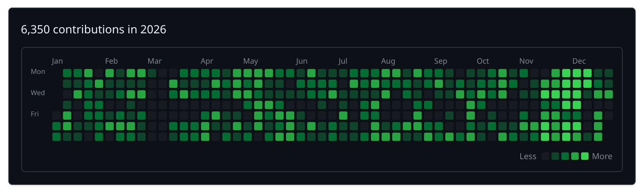Select the Jan month label
The image size is (644, 194).
[57, 61]
